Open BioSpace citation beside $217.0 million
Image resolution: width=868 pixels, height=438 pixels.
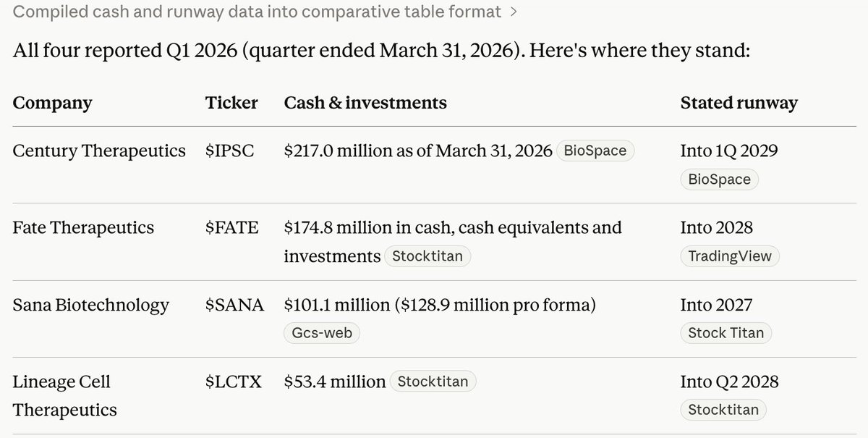(595, 151)
